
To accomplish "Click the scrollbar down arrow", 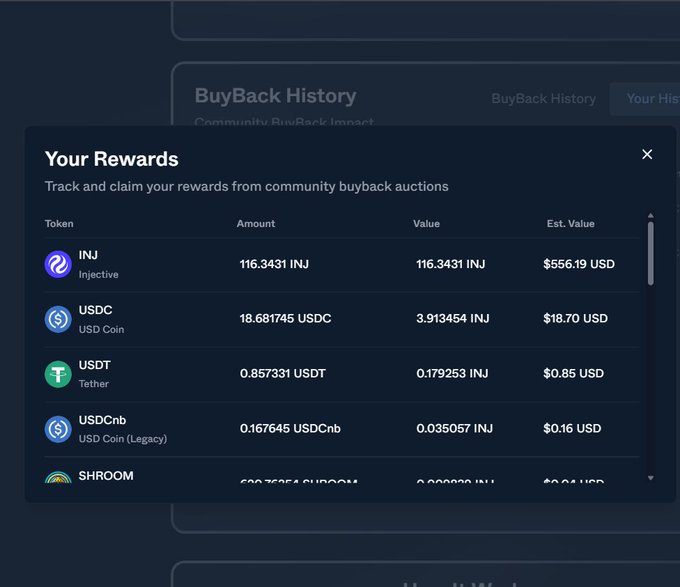I will [x=651, y=478].
